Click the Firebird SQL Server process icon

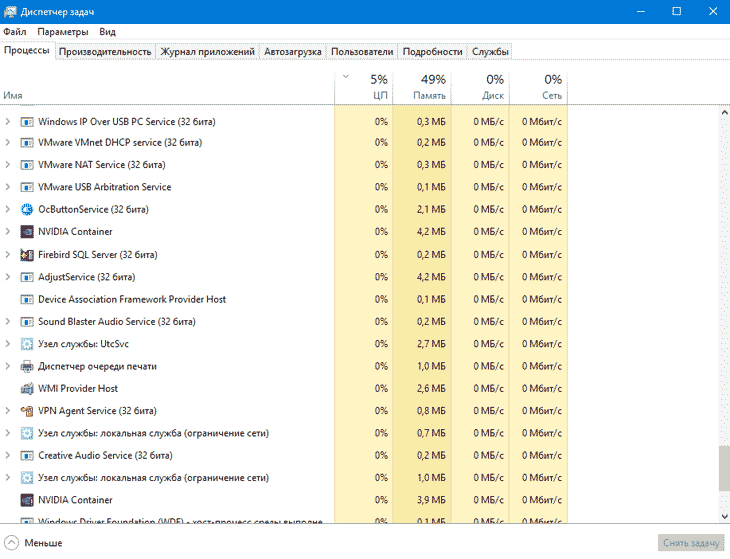click(x=27, y=255)
